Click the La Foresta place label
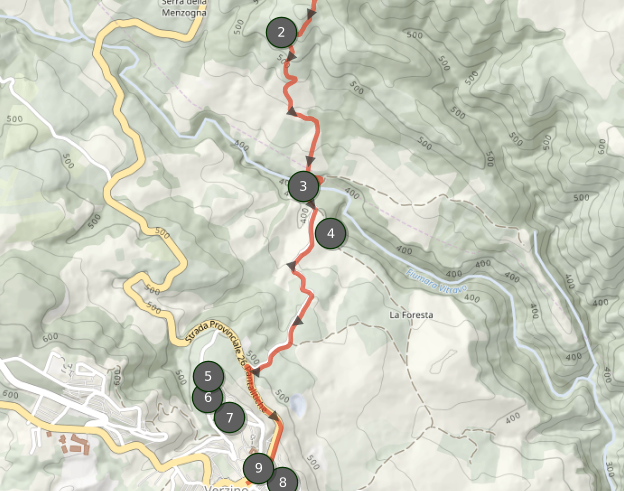Screen dimensions: 624x491 click(x=411, y=315)
